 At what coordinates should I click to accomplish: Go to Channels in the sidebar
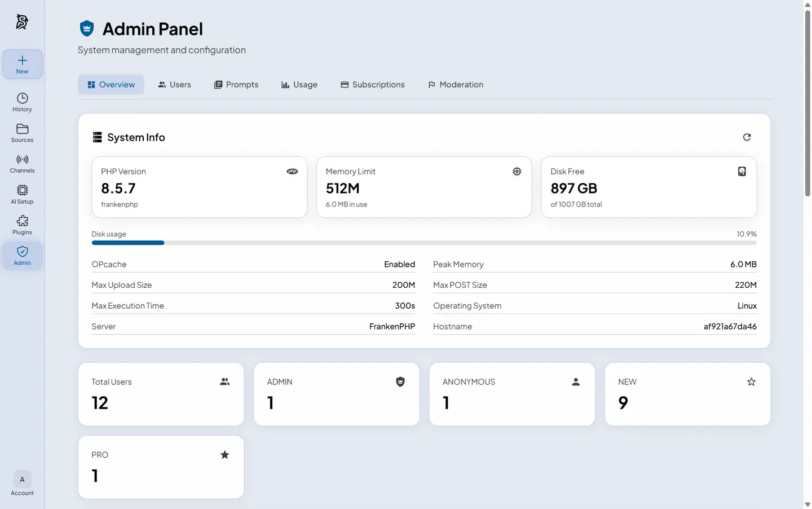[x=22, y=164]
